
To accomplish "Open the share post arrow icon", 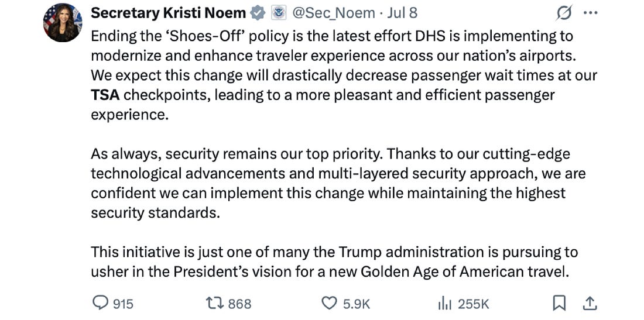I will [x=590, y=303].
